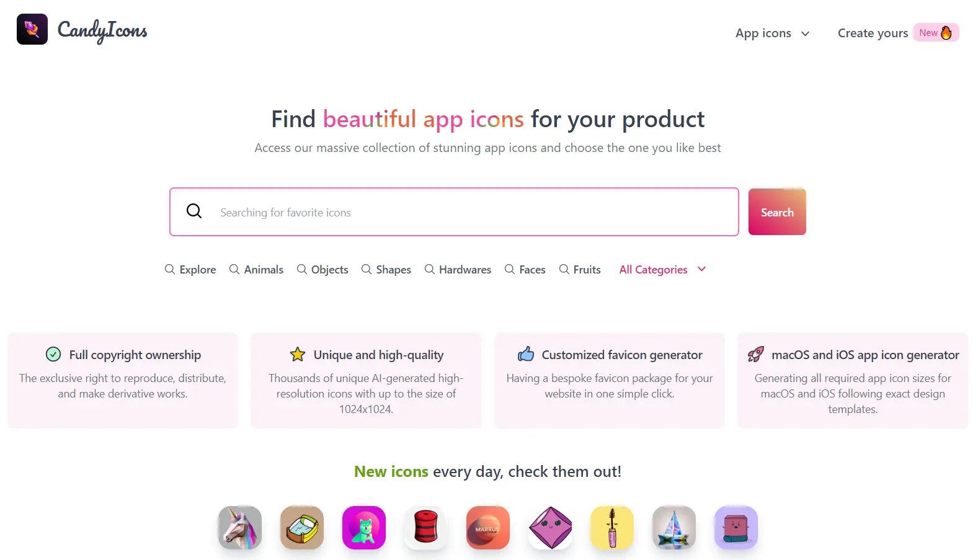Click the unicorn icon thumbnail
The image size is (978, 560).
(240, 528)
